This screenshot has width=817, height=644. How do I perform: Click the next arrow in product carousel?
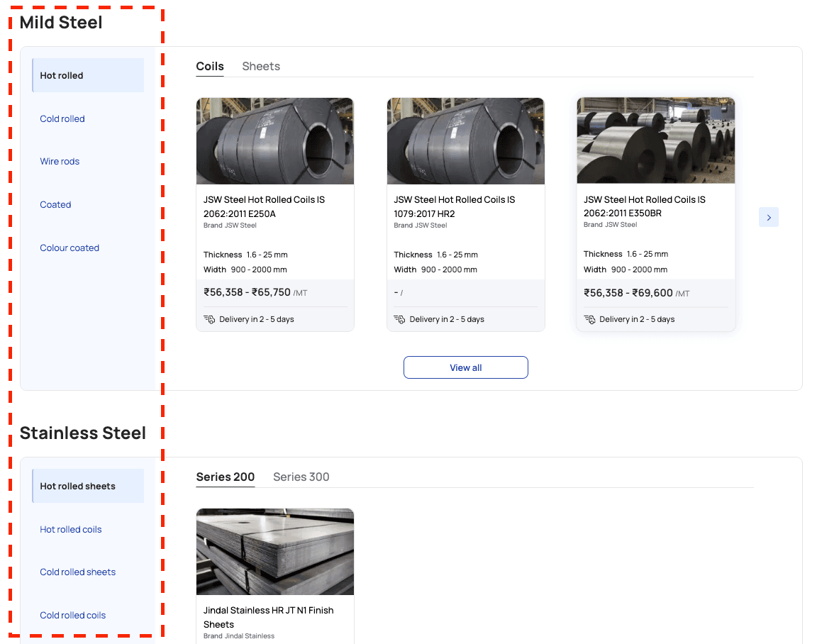(768, 218)
